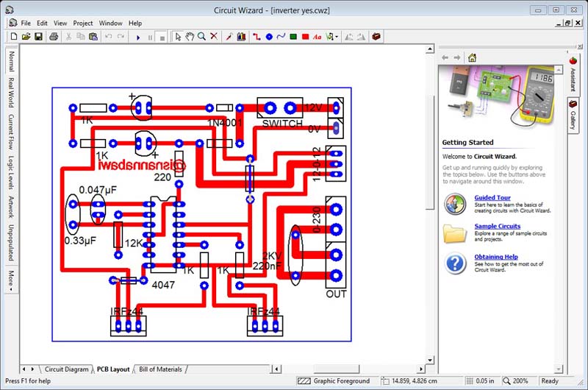The width and height of the screenshot is (588, 390).
Task: Select the hand pan tool
Action: click(190, 36)
